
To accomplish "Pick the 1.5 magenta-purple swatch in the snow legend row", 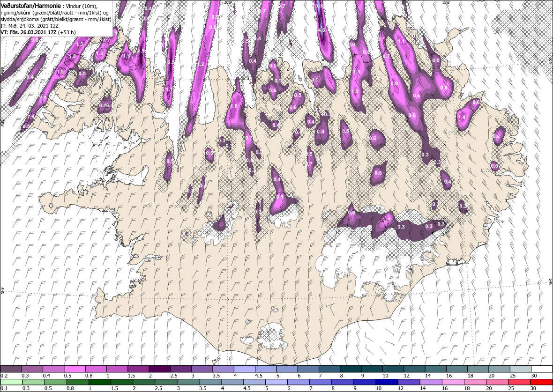I will (139, 369).
